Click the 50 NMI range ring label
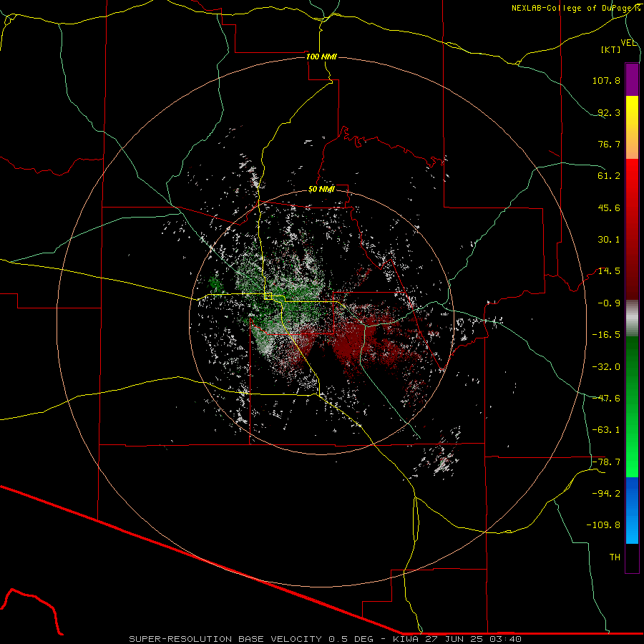644x644 pixels. 321,189
